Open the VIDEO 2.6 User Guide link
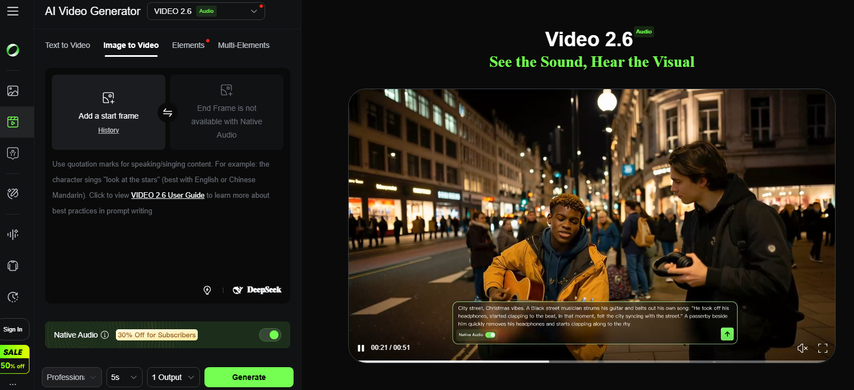 (x=168, y=195)
